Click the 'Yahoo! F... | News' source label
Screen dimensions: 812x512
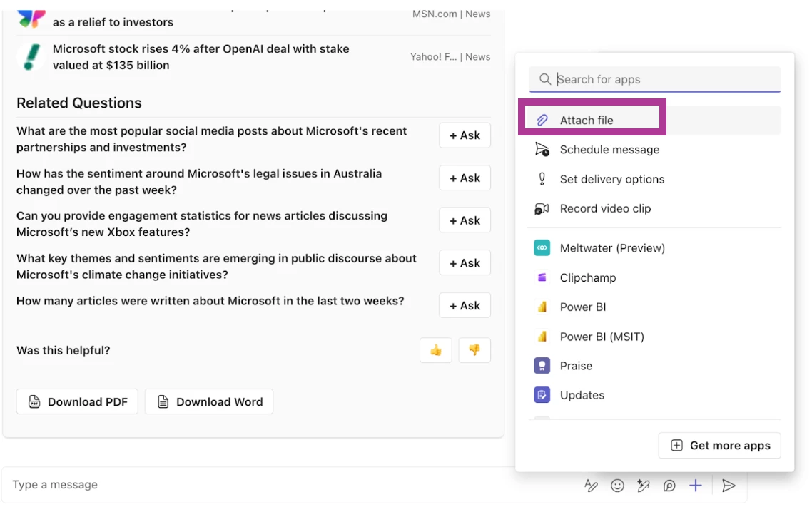click(450, 57)
